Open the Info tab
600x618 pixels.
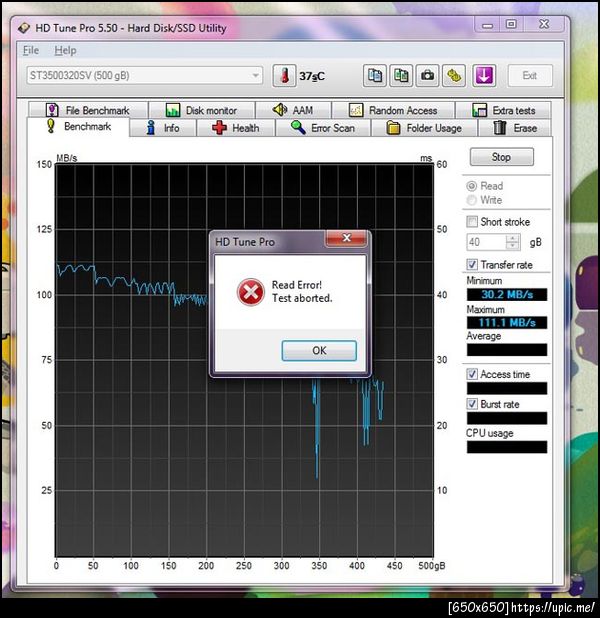point(163,128)
